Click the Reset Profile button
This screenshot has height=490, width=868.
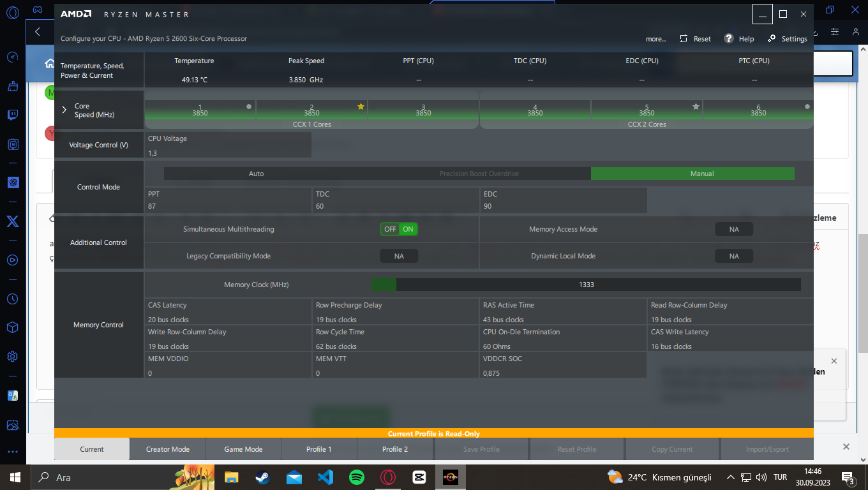[577, 449]
